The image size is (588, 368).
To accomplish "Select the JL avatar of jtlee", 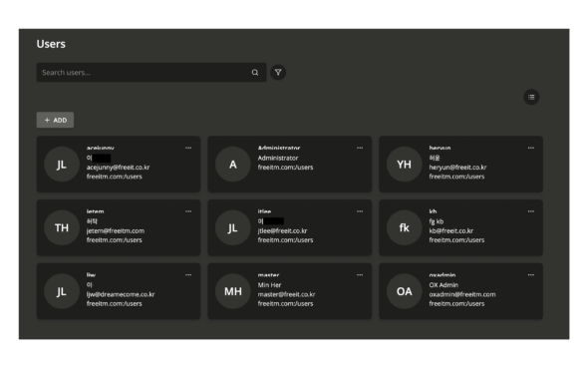I will pos(233,227).
